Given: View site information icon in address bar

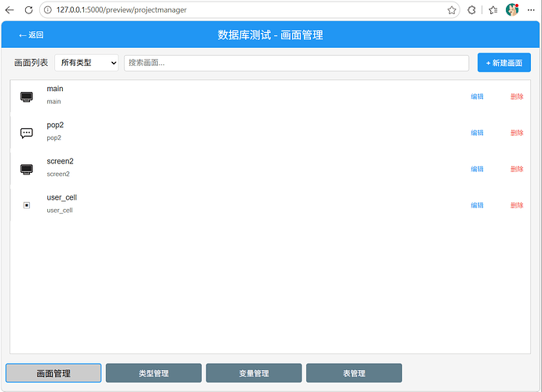Looking at the screenshot, I should 48,10.
